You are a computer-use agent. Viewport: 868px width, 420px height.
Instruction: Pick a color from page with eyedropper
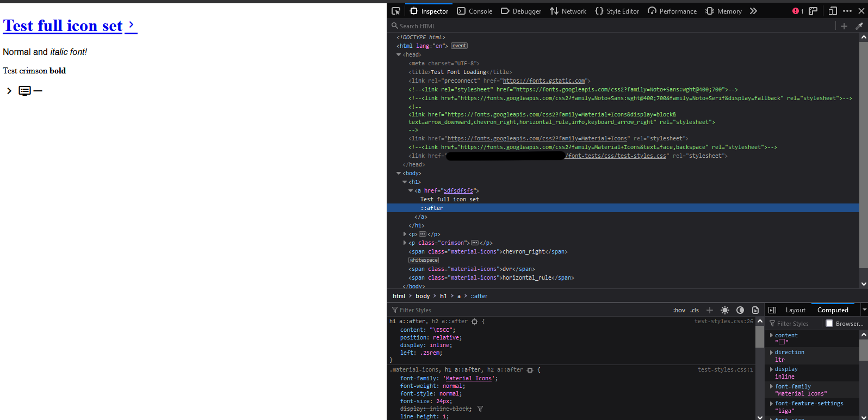pyautogui.click(x=859, y=26)
